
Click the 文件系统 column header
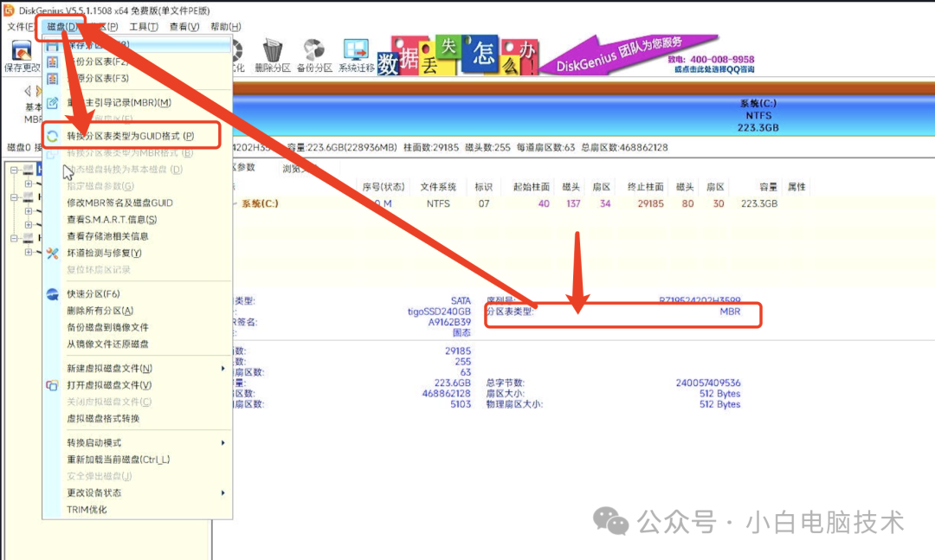click(438, 187)
